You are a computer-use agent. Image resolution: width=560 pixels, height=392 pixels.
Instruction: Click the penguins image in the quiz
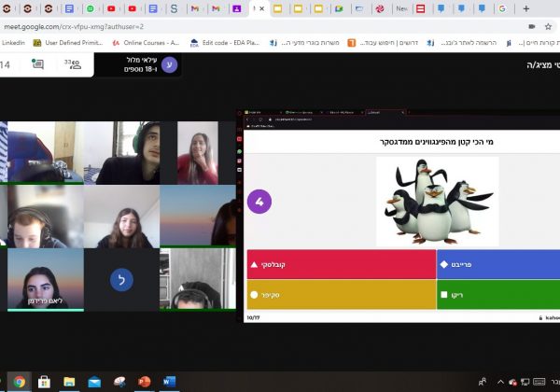point(438,202)
